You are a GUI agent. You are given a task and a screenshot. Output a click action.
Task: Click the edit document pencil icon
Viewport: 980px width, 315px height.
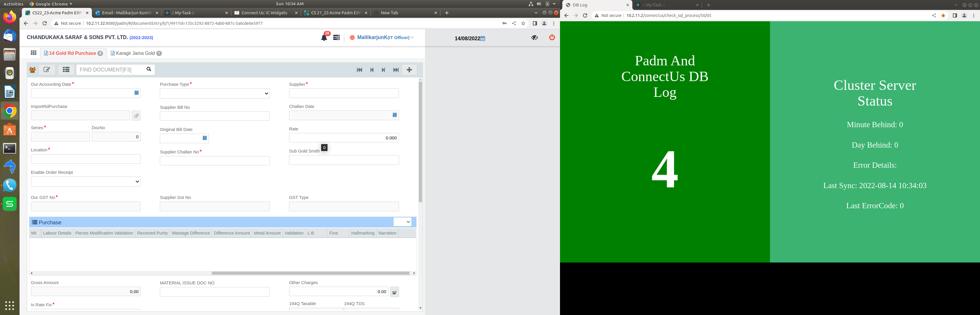47,70
